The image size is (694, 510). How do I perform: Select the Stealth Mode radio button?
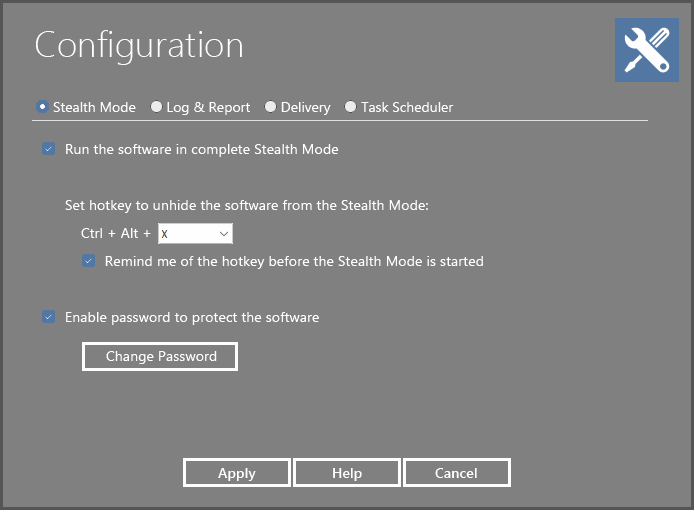point(42,107)
